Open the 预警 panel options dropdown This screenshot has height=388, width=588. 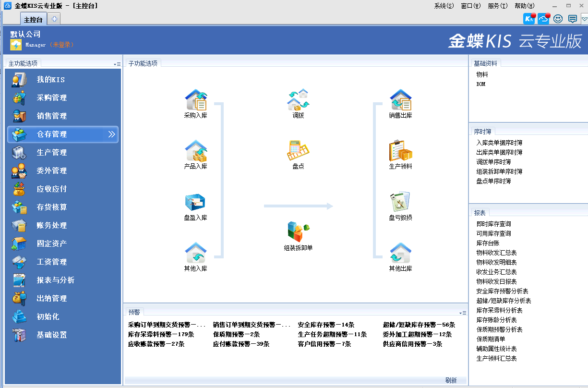coord(463,313)
